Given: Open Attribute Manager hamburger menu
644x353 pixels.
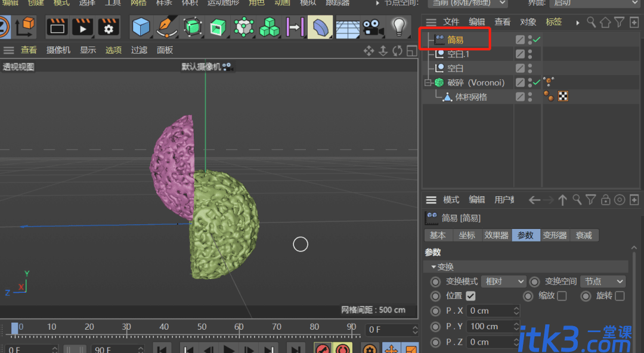Looking at the screenshot, I should (x=431, y=200).
